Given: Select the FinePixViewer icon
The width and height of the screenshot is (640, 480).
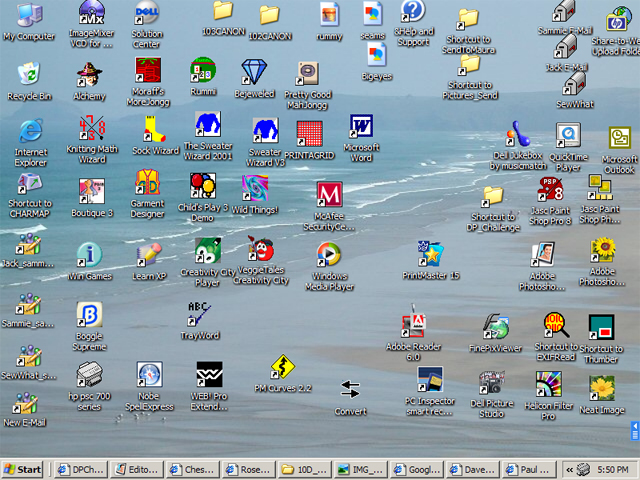Looking at the screenshot, I should (496, 327).
